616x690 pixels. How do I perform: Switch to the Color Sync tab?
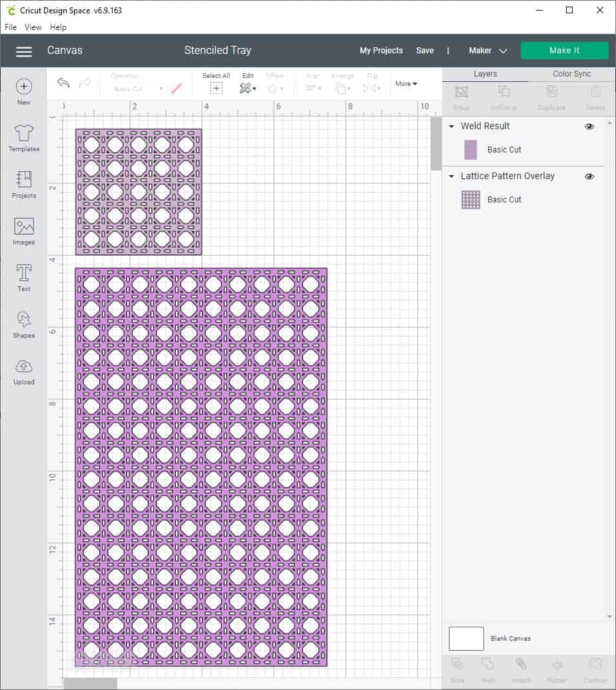(x=571, y=74)
